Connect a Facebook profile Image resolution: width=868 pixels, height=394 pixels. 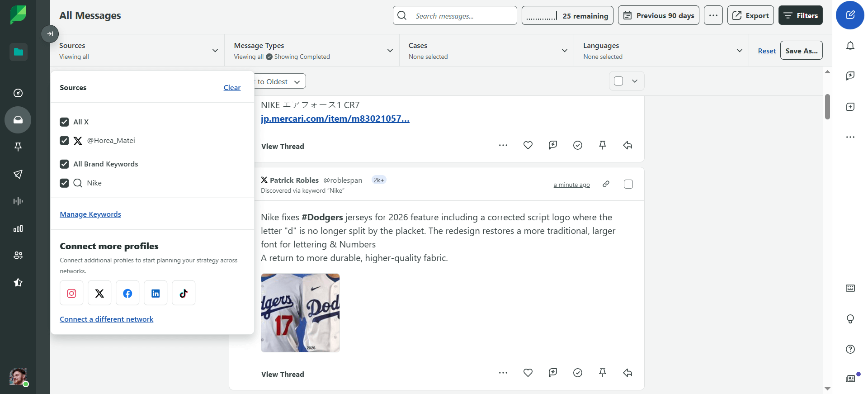tap(127, 293)
